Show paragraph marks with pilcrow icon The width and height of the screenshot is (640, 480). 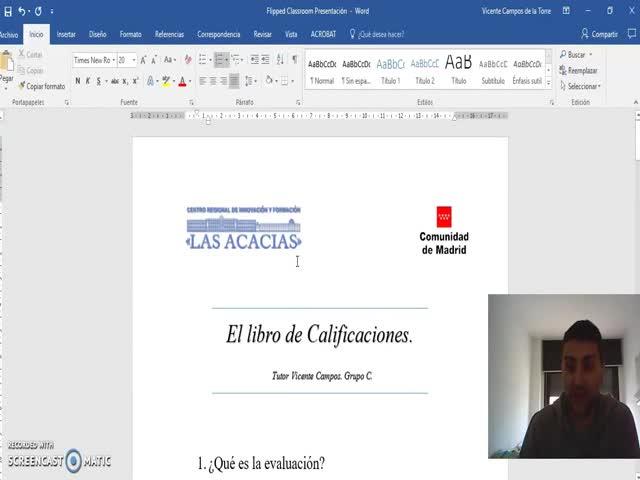(294, 60)
